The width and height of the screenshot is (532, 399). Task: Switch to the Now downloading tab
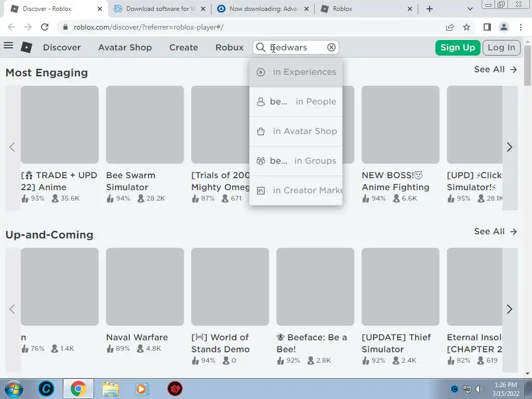[x=263, y=9]
